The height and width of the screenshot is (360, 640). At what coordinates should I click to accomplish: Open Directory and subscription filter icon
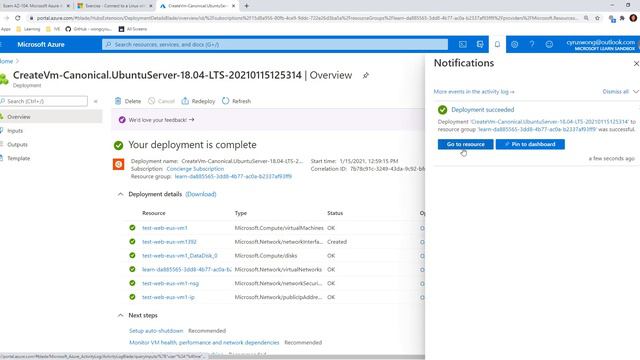point(480,44)
